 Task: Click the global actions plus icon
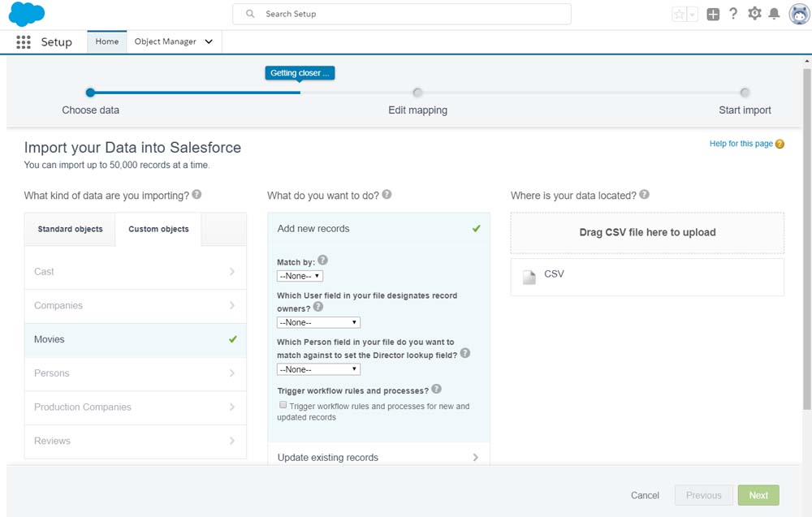pyautogui.click(x=713, y=14)
